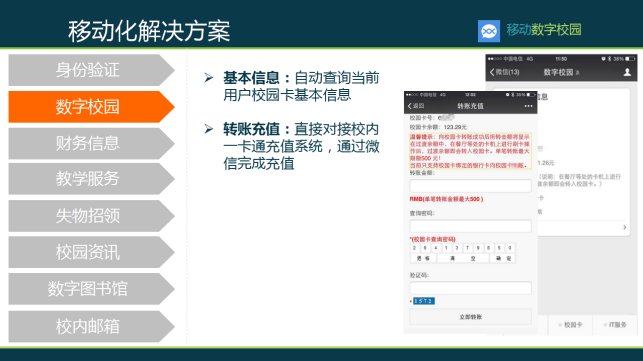Click the 转账金额 input field

pos(470,186)
